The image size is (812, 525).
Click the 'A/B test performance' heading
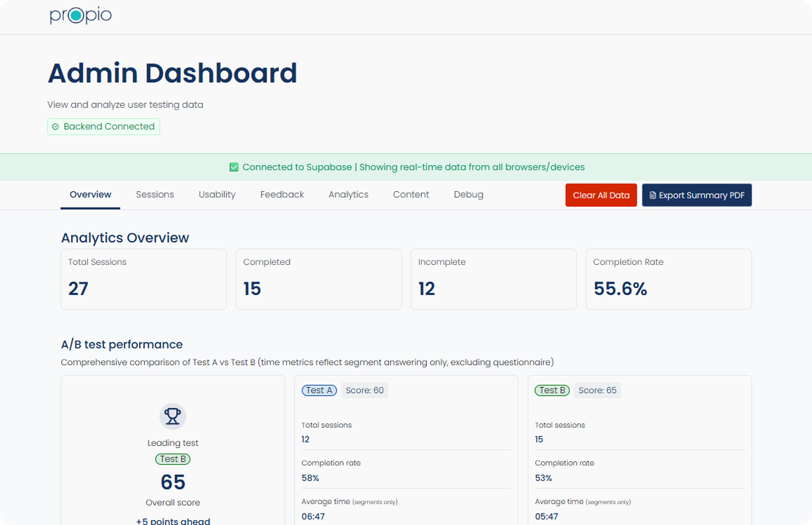(122, 345)
